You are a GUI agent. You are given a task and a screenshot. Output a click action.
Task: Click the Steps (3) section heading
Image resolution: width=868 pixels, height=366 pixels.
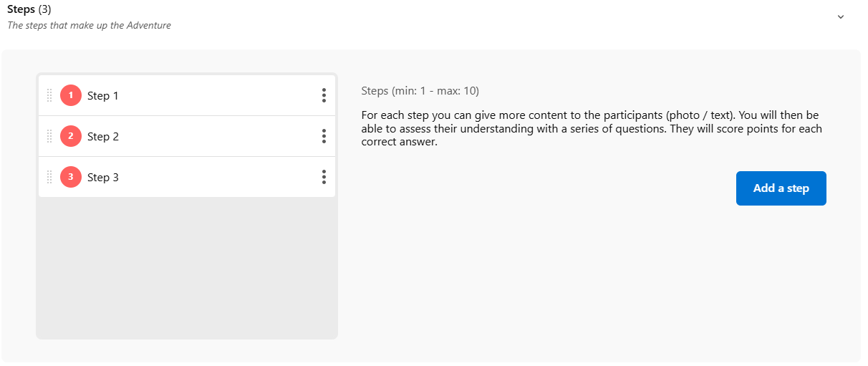pos(21,9)
